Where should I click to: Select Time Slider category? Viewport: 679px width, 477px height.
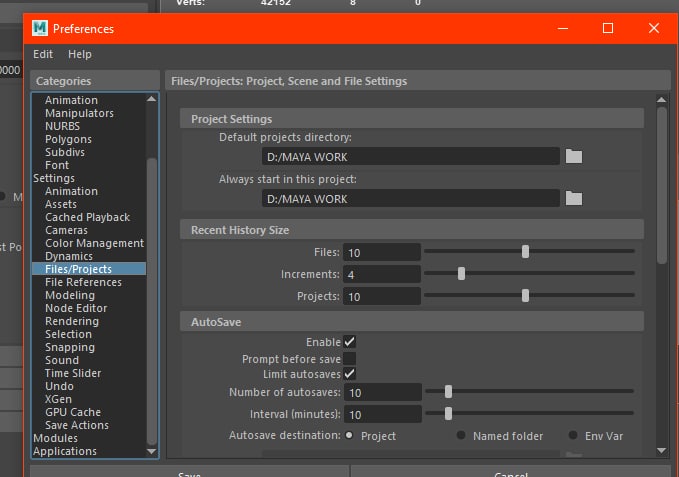pos(73,373)
